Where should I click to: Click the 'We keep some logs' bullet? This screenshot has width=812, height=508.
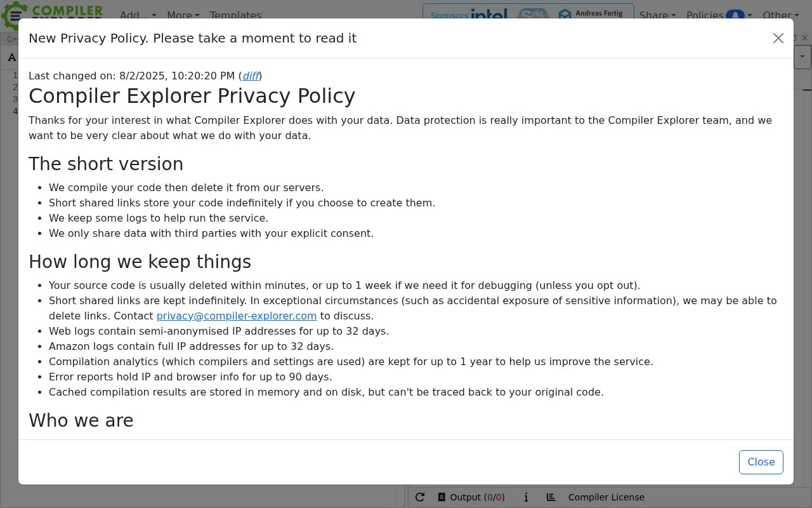pos(159,218)
